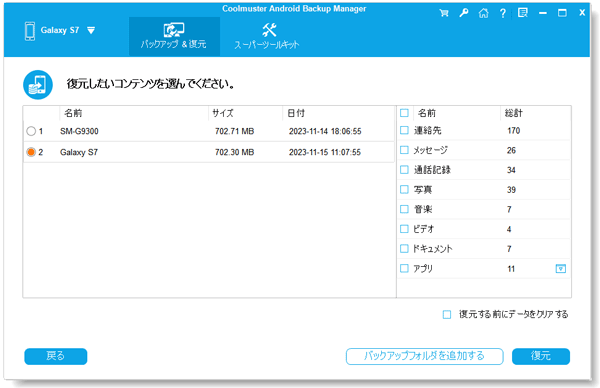Screen dimensions: 600x388
Task: Enable 復元する前にデータをクリアする checkbox
Action: [447, 315]
